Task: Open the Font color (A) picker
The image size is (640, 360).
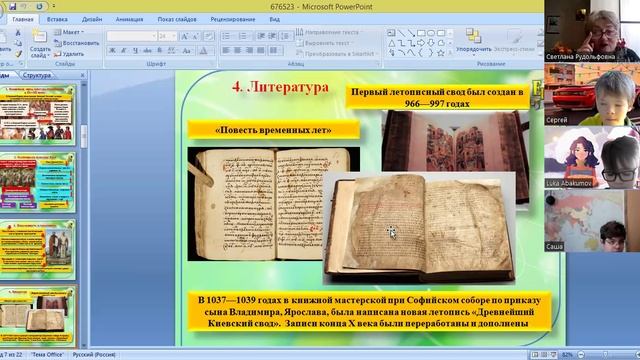Action: [x=203, y=51]
